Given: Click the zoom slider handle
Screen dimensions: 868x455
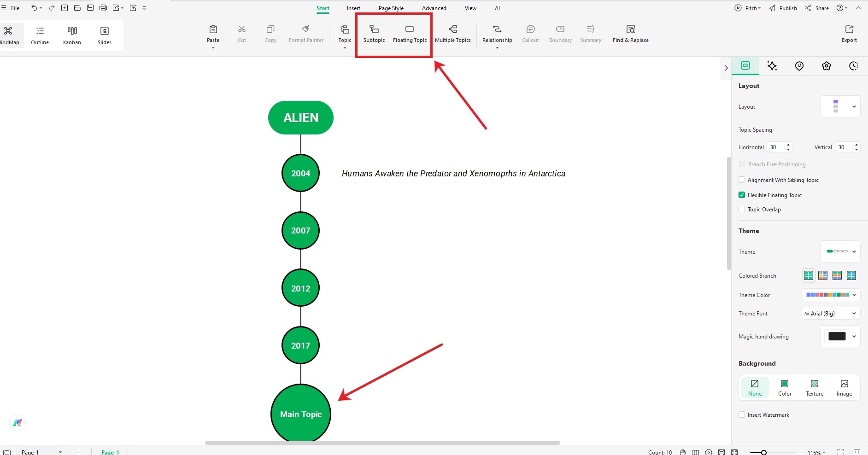Looking at the screenshot, I should click(x=763, y=453).
